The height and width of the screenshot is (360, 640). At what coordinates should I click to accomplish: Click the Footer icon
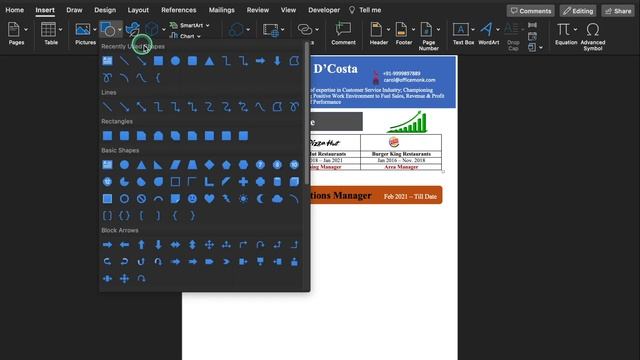(x=401, y=29)
